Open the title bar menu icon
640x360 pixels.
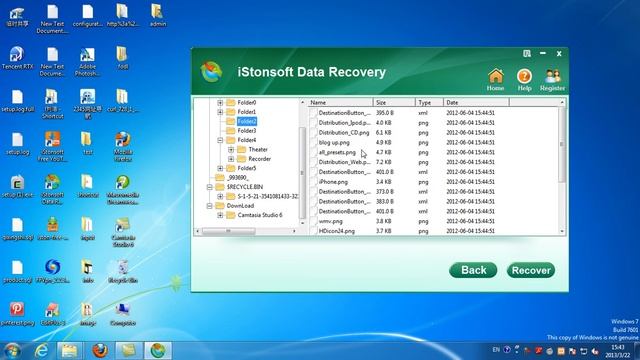coord(527,53)
